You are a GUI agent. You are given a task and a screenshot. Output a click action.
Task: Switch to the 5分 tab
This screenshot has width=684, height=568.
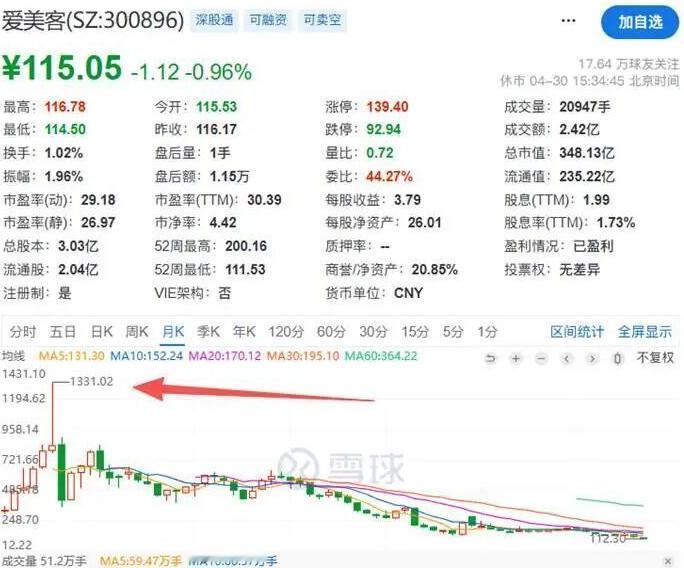(453, 332)
